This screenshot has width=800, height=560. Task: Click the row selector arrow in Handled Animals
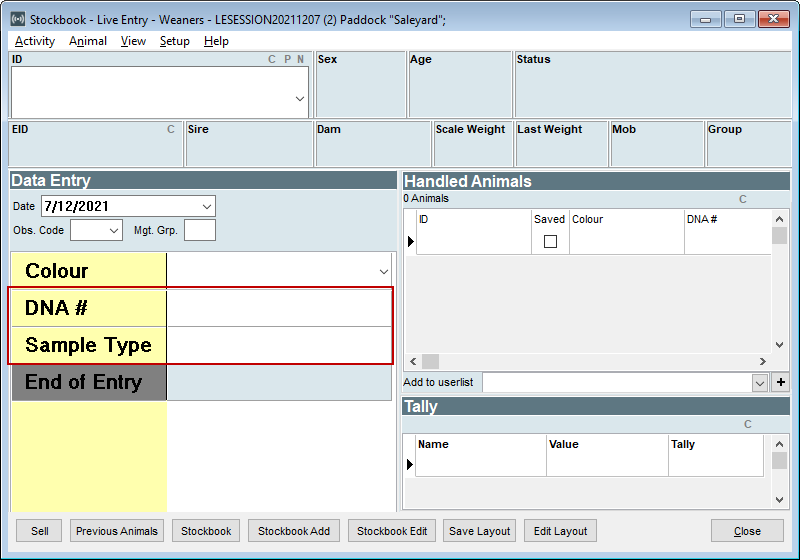411,241
